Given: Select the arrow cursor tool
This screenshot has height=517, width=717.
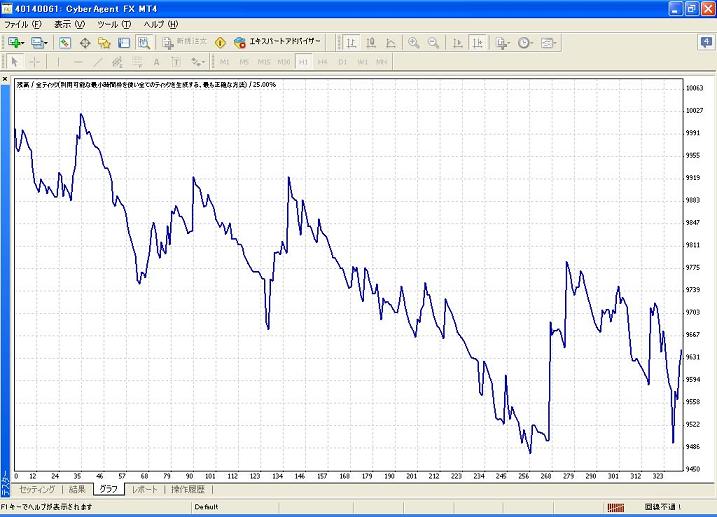Looking at the screenshot, I should tap(15, 61).
